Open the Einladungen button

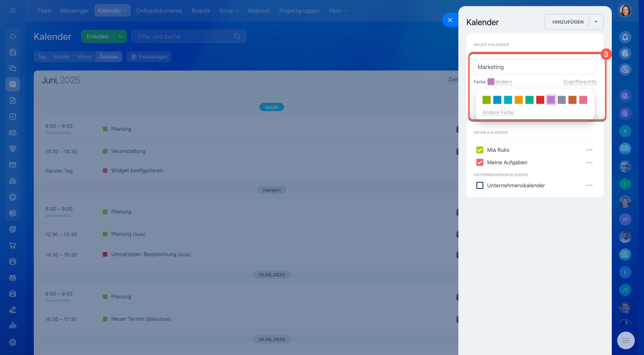(x=149, y=57)
